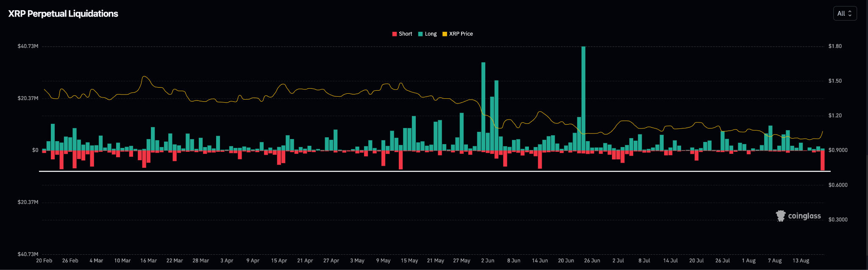Viewport: 868px width, 270px height.
Task: Click the tallest green bar near 26 Jun
Action: (x=584, y=98)
